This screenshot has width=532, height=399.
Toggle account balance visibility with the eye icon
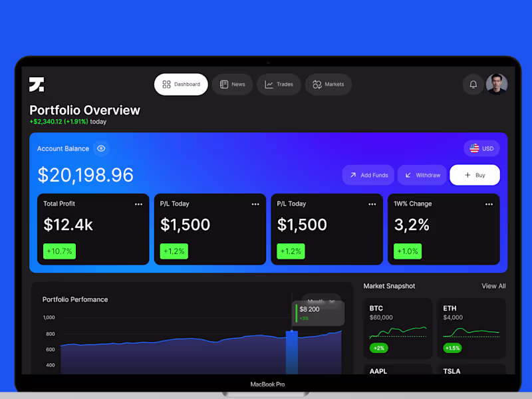(101, 148)
